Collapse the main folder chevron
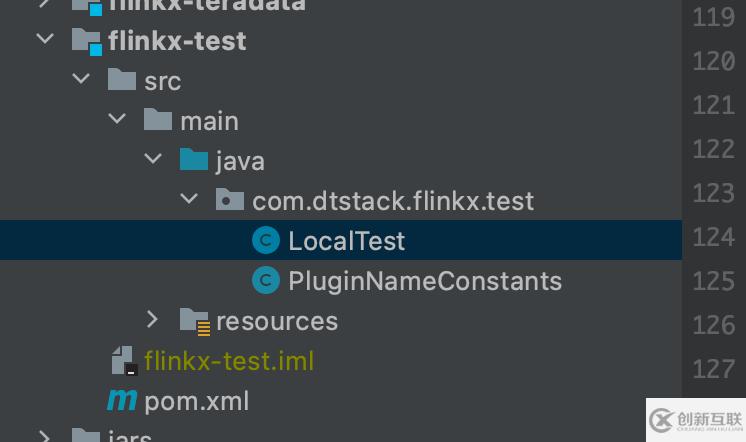The width and height of the screenshot is (746, 442). pos(117,120)
